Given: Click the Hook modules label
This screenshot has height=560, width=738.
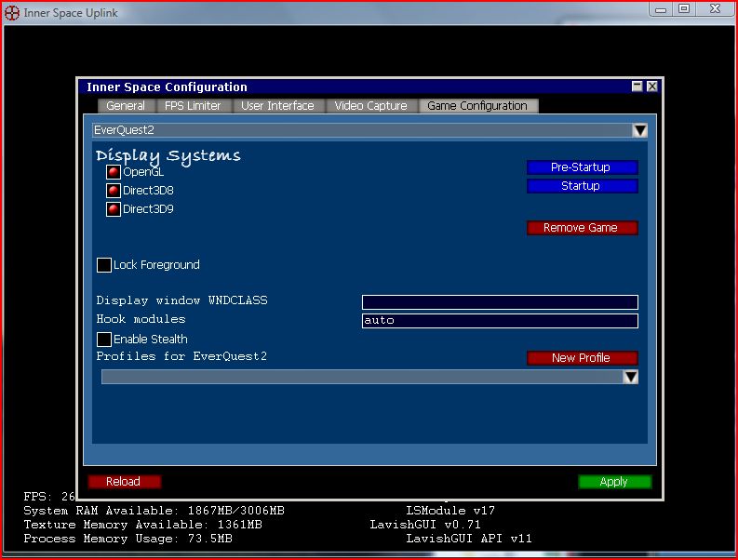Looking at the screenshot, I should pyautogui.click(x=141, y=319).
